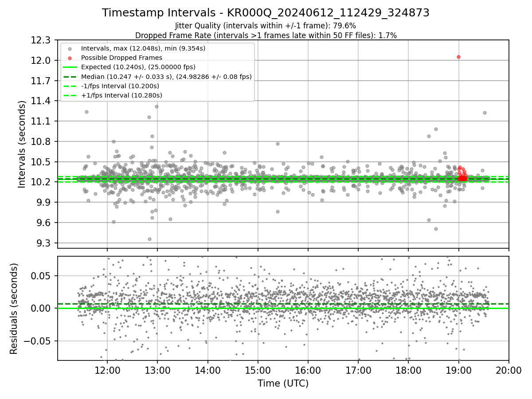532x399 pixels.
Task: Click the '15:00' x-axis tick label
Action: [x=258, y=371]
